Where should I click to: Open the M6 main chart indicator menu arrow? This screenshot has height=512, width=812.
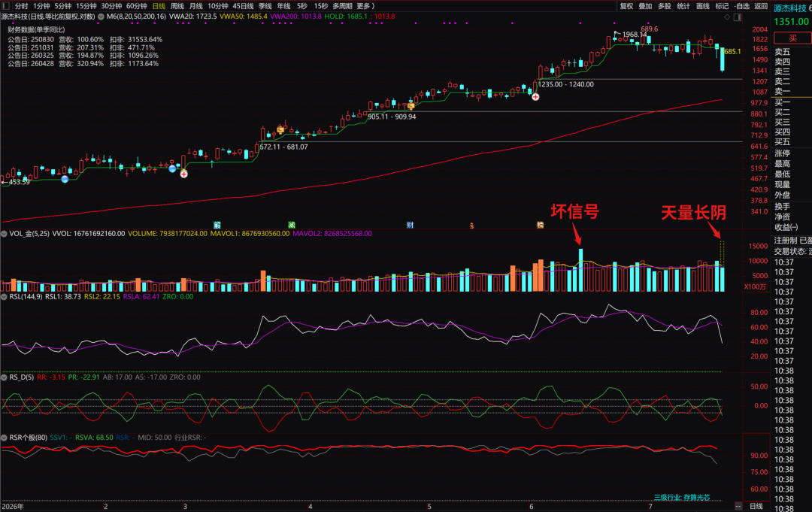[101, 17]
